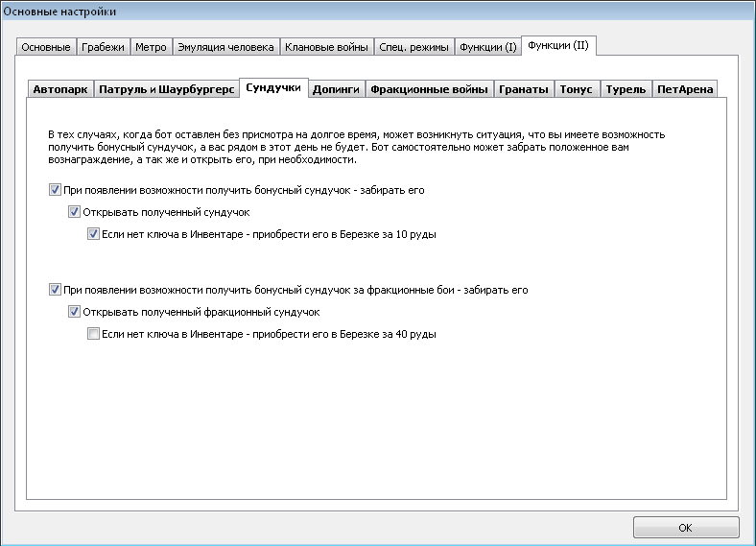Toggle taking chest за фракционные бои
The image size is (756, 546).
(x=55, y=290)
